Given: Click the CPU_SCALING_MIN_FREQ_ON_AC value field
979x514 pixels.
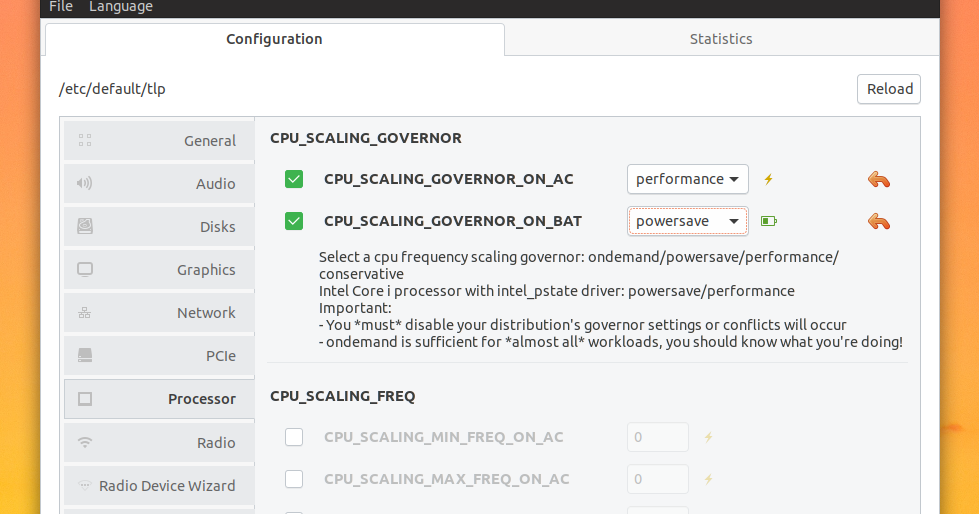Looking at the screenshot, I should pos(658,437).
